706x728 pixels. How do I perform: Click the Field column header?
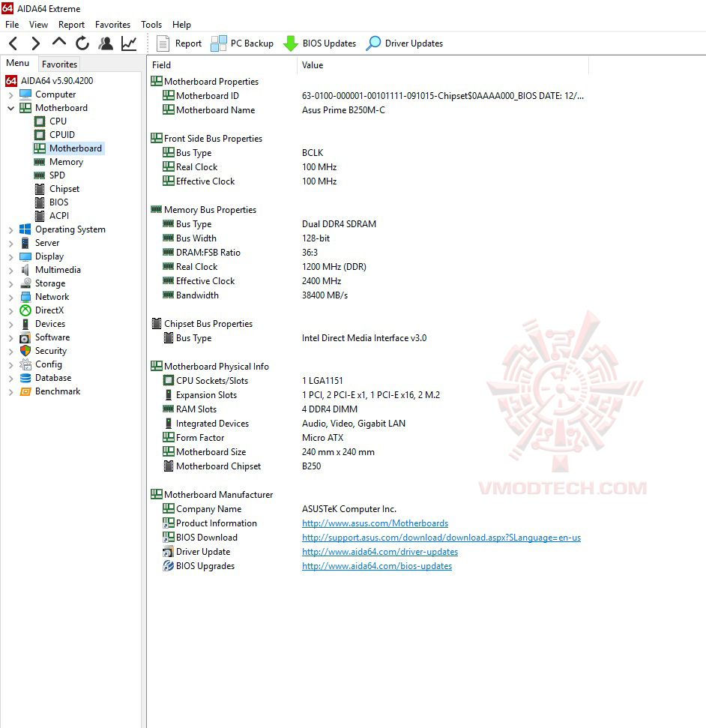pos(223,65)
